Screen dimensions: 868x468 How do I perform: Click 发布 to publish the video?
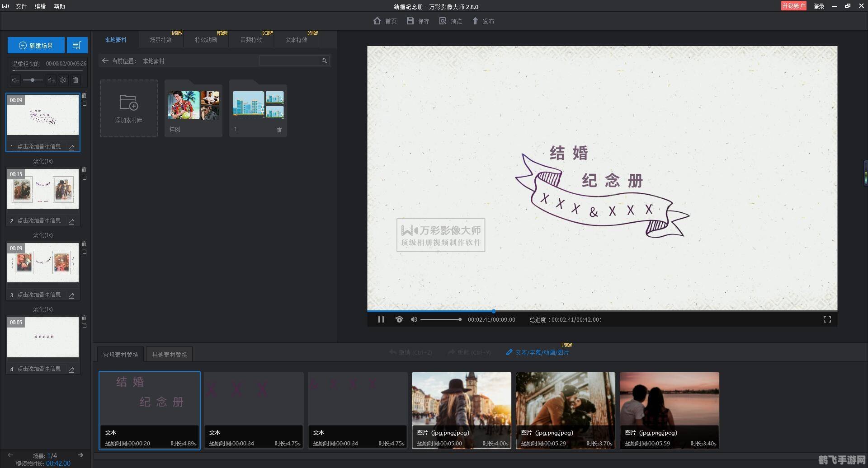[x=483, y=21]
